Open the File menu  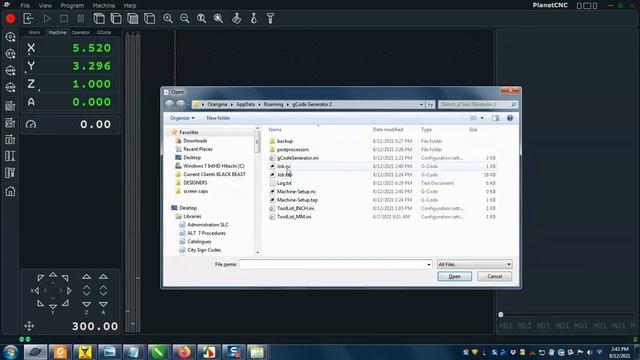(x=25, y=6)
